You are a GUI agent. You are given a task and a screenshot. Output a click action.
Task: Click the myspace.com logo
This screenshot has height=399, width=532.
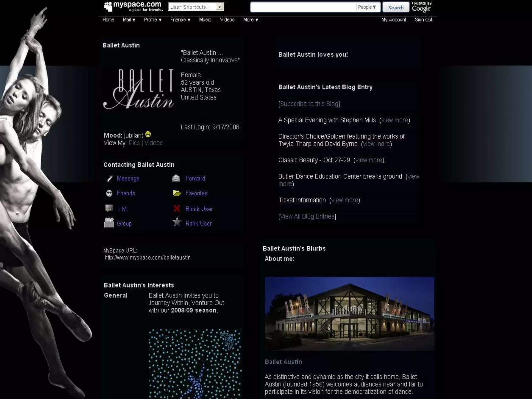tap(133, 6)
